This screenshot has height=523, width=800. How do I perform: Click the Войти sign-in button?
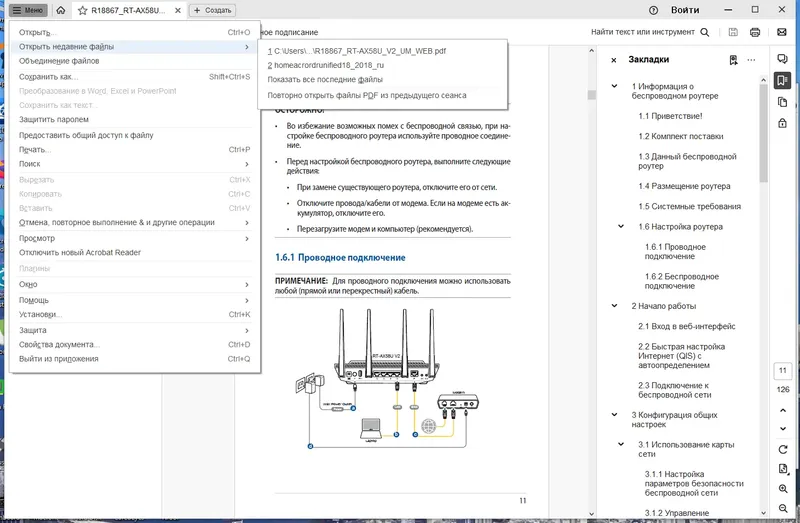click(x=685, y=10)
